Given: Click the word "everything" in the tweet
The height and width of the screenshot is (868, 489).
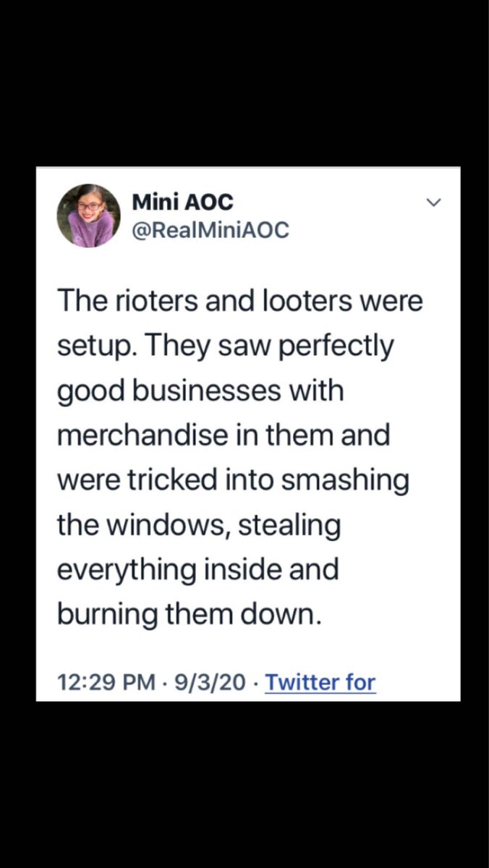Looking at the screenshot, I should [x=126, y=571].
